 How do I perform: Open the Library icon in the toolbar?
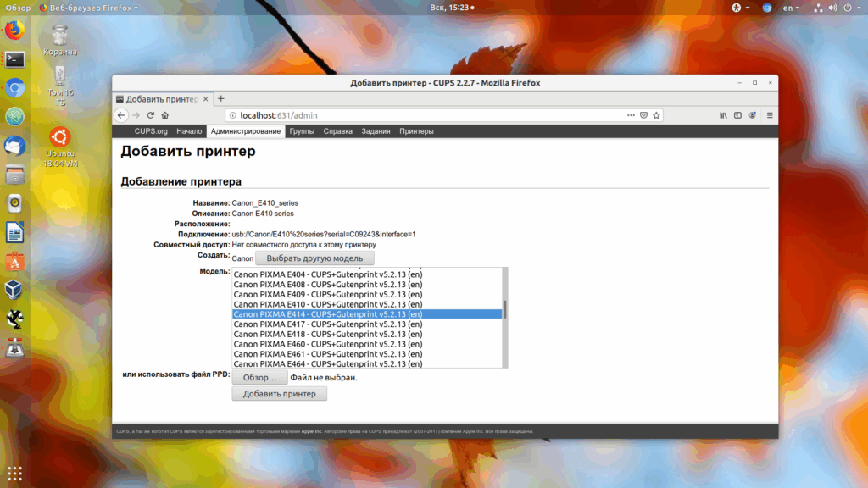723,115
